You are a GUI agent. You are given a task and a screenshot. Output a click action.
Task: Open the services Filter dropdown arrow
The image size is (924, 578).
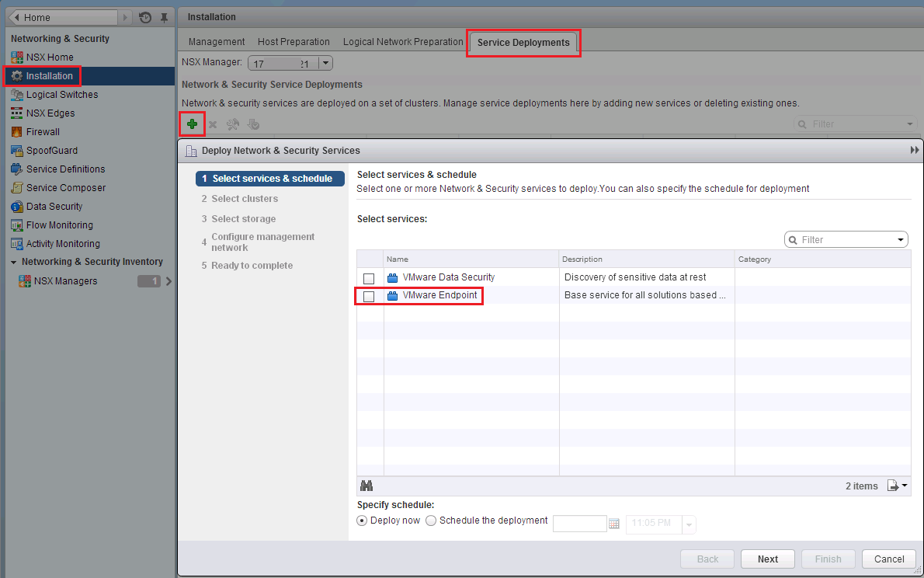(901, 240)
